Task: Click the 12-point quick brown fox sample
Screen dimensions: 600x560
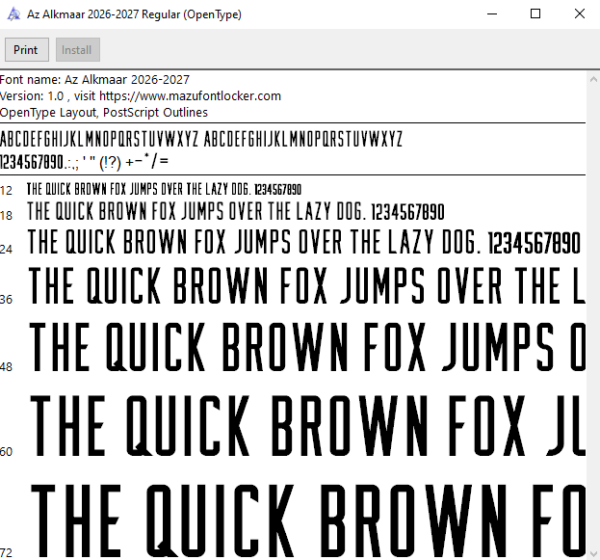Action: [x=164, y=189]
